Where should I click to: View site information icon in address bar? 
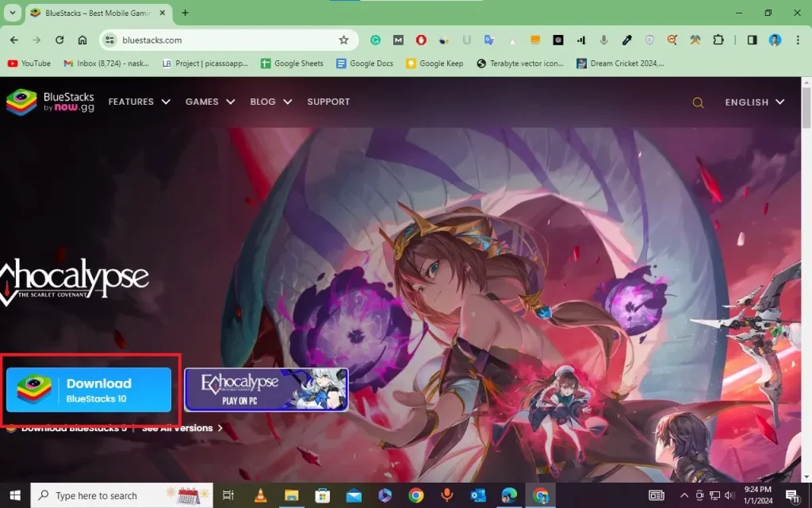109,40
